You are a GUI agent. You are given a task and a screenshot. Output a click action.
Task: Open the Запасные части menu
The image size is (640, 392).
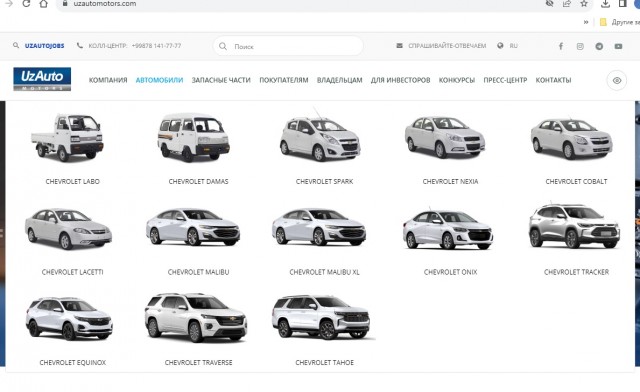pyautogui.click(x=221, y=80)
